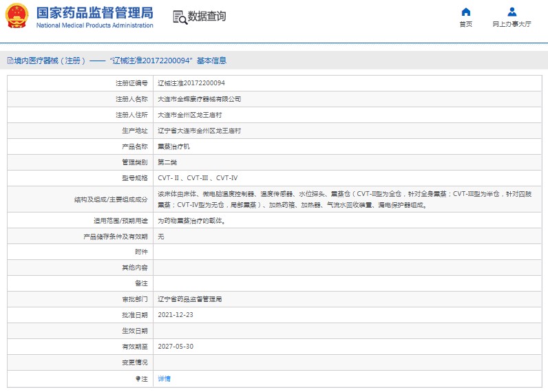Click the 结构及组成/主要组成成分 label
Screen dimensions: 548x392
click(111, 199)
